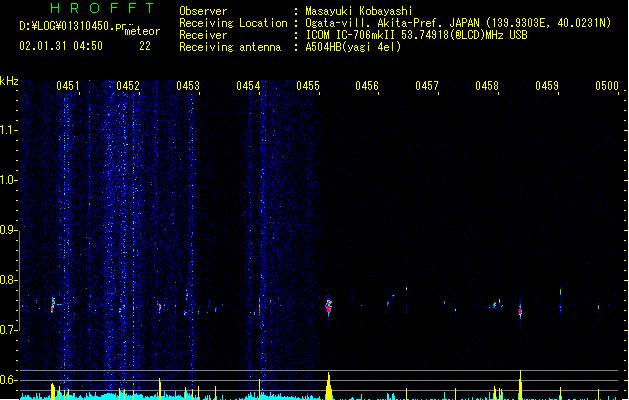Click the strong meteor echo just after 0455

click(x=329, y=307)
